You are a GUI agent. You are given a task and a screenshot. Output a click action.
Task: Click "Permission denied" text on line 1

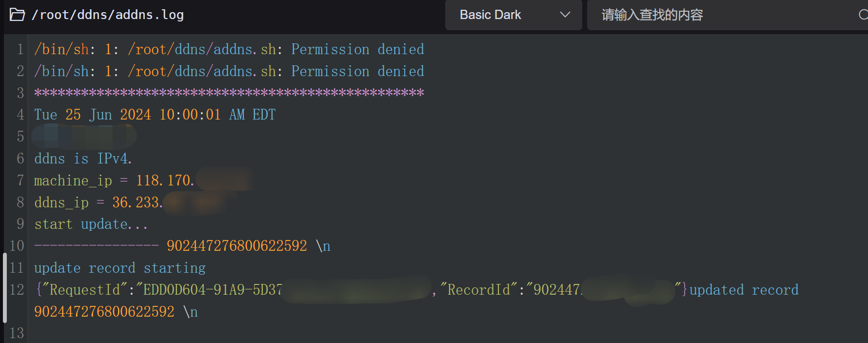coord(357,49)
